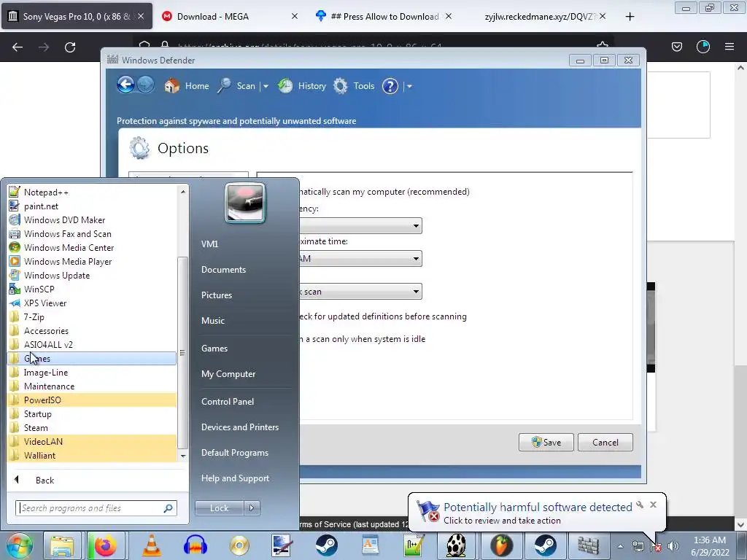Open Defender History view
The image size is (747, 560).
(x=302, y=86)
